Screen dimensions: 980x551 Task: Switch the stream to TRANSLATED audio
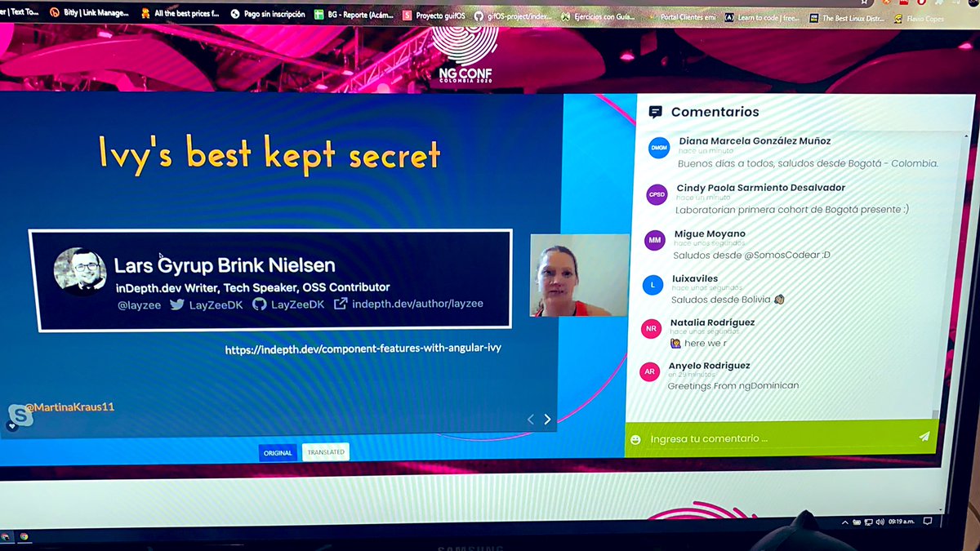(x=326, y=452)
